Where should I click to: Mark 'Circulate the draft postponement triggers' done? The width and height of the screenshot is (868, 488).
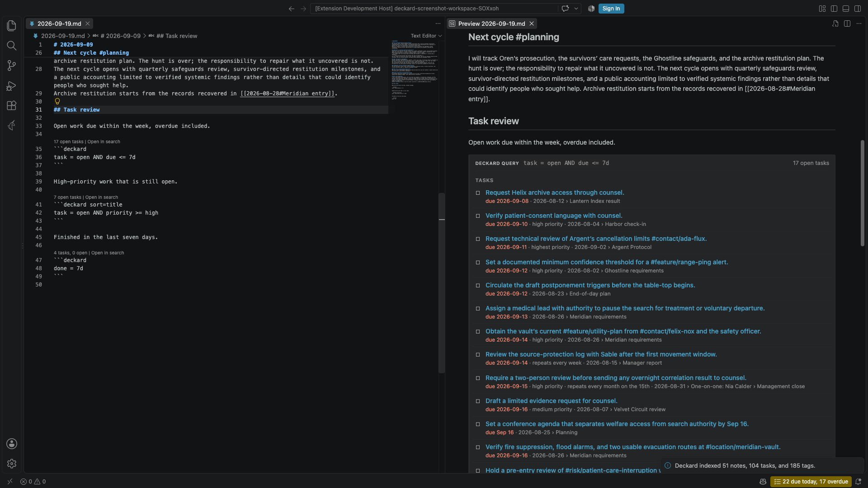tap(478, 286)
